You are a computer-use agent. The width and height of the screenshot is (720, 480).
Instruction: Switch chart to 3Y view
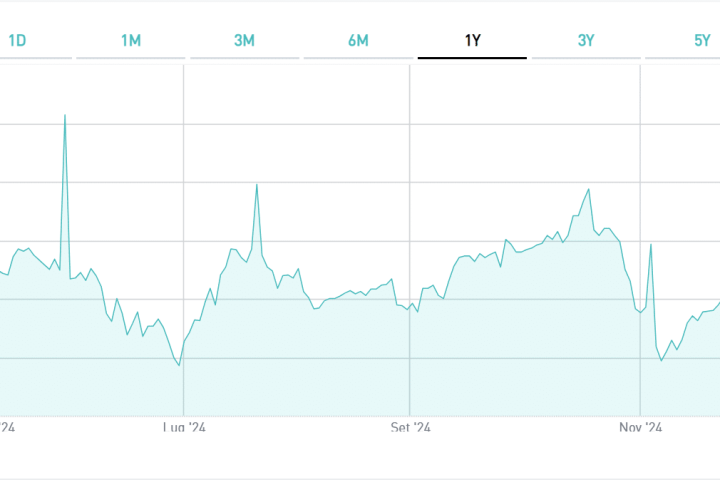point(586,41)
